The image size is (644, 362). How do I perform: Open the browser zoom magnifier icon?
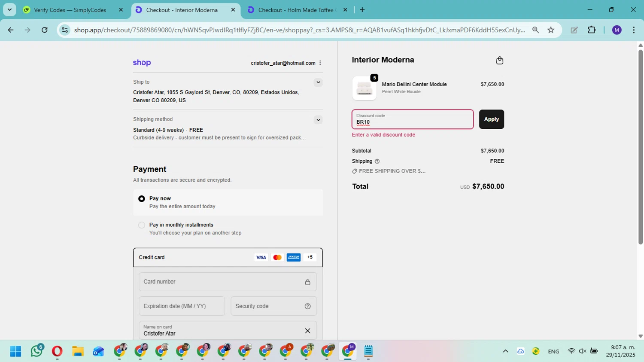[535, 30]
